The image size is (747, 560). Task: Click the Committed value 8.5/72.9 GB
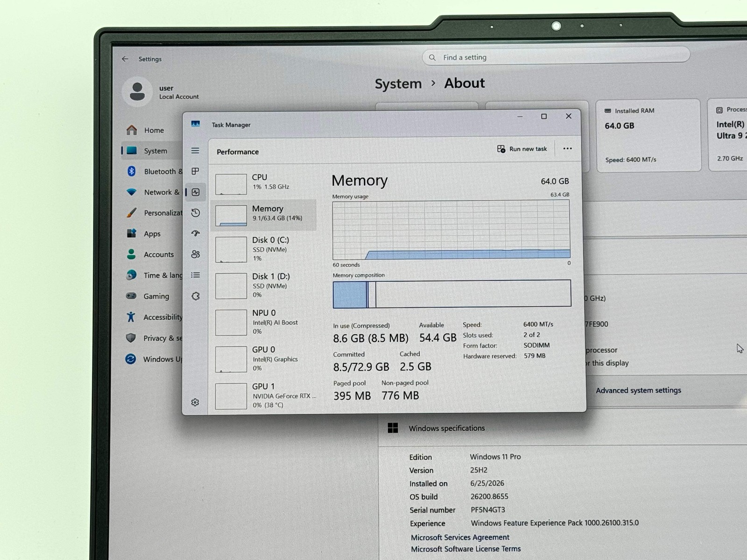coord(361,367)
